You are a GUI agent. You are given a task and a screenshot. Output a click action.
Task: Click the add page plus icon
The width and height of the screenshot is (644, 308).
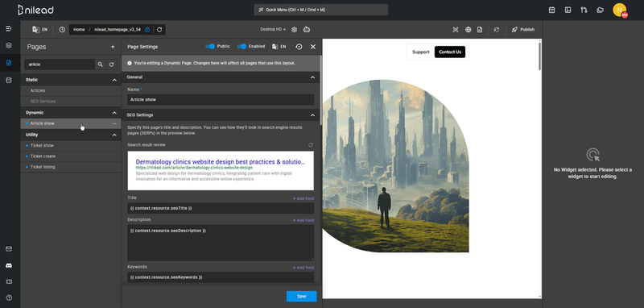[113, 47]
